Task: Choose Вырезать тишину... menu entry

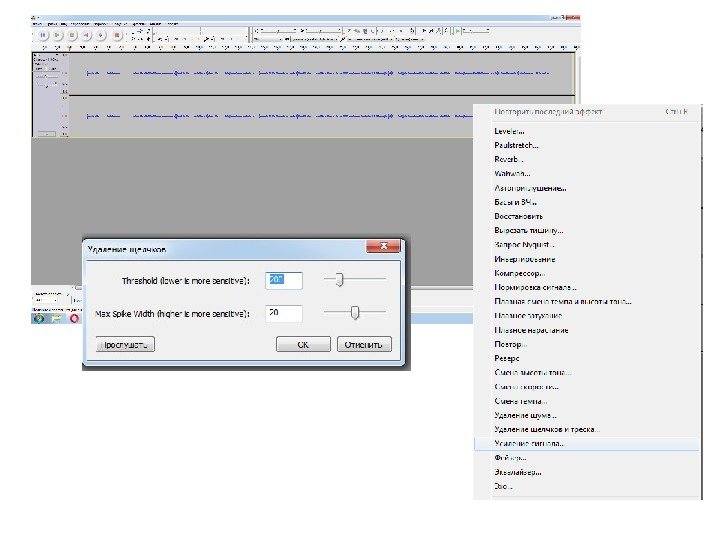Action: pos(587,231)
